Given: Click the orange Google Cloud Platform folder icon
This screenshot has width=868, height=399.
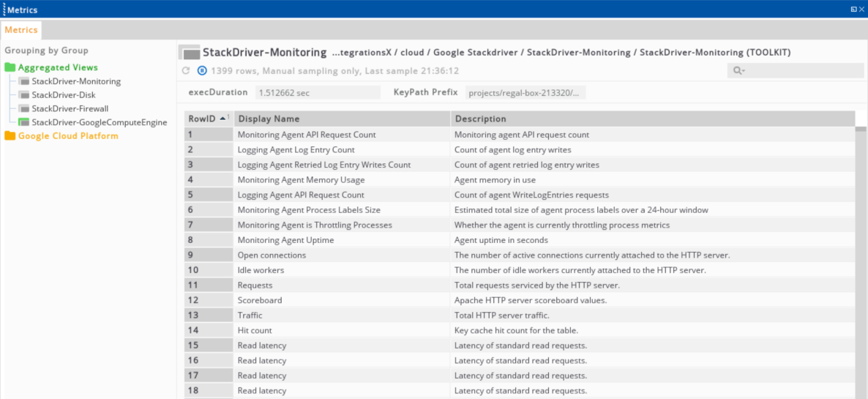Looking at the screenshot, I should [x=10, y=136].
